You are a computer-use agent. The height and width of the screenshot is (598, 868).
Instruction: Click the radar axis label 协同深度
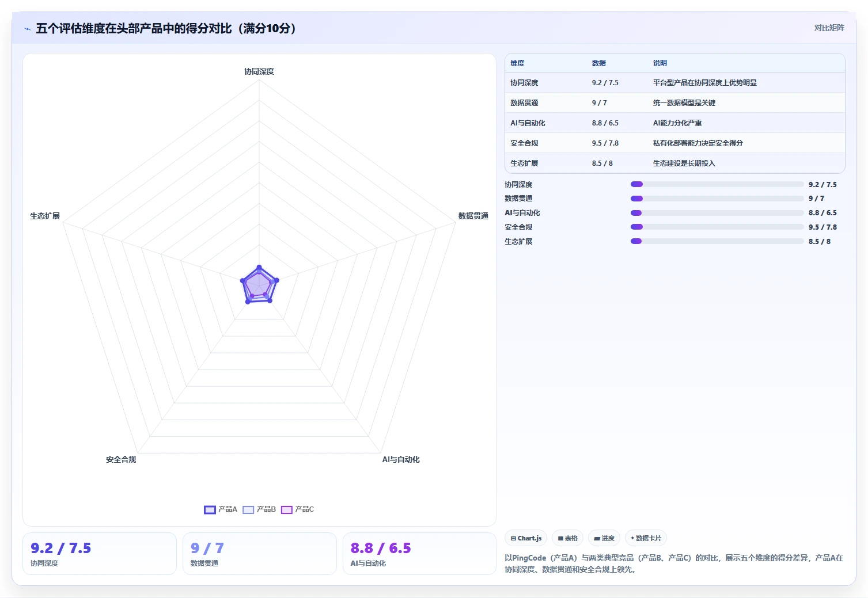[x=259, y=71]
